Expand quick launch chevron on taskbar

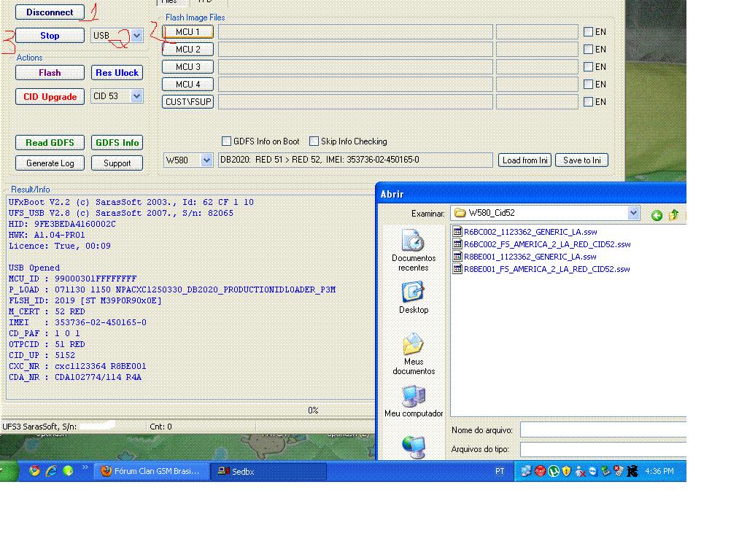click(x=85, y=467)
